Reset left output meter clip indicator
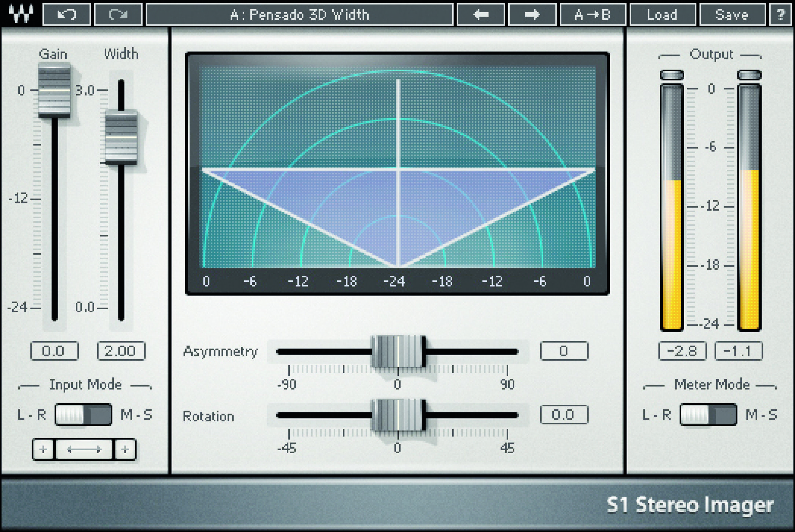Screen dimensions: 795x532 (x=672, y=75)
